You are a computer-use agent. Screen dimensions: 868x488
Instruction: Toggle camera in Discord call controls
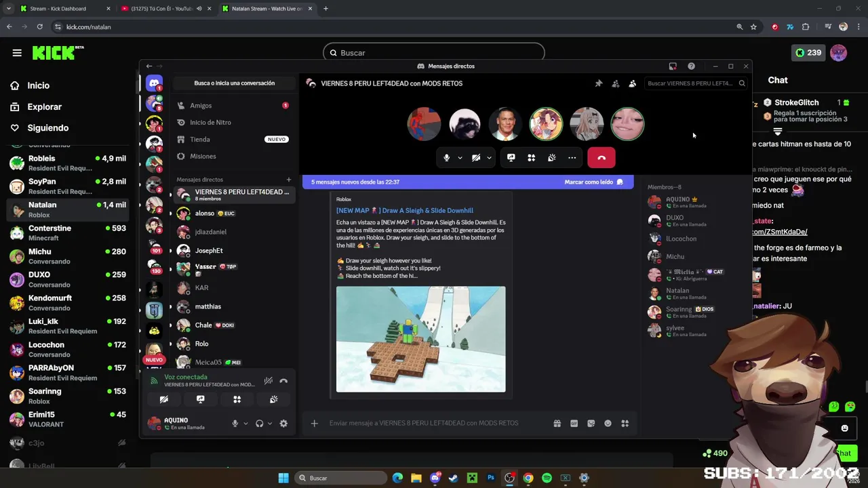coord(476,158)
